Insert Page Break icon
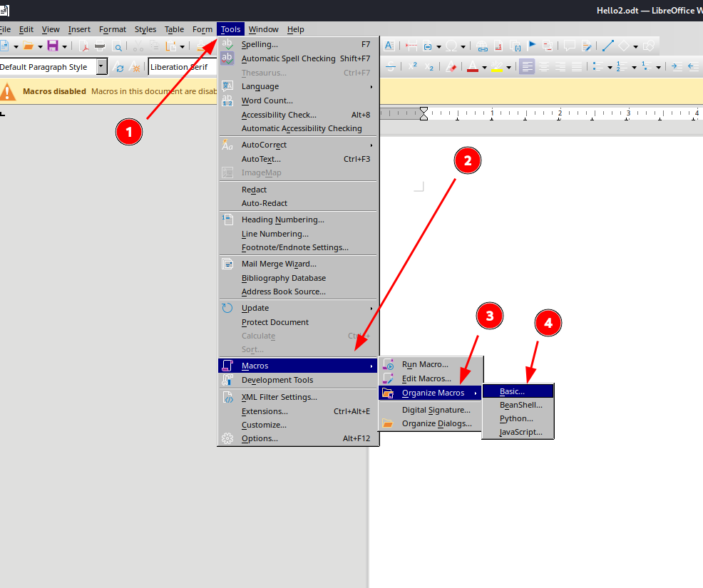 coord(411,46)
